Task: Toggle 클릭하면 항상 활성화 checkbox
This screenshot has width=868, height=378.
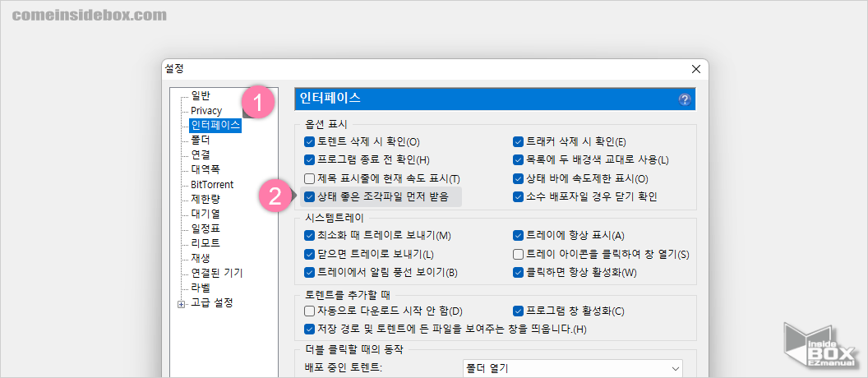Action: click(x=518, y=272)
